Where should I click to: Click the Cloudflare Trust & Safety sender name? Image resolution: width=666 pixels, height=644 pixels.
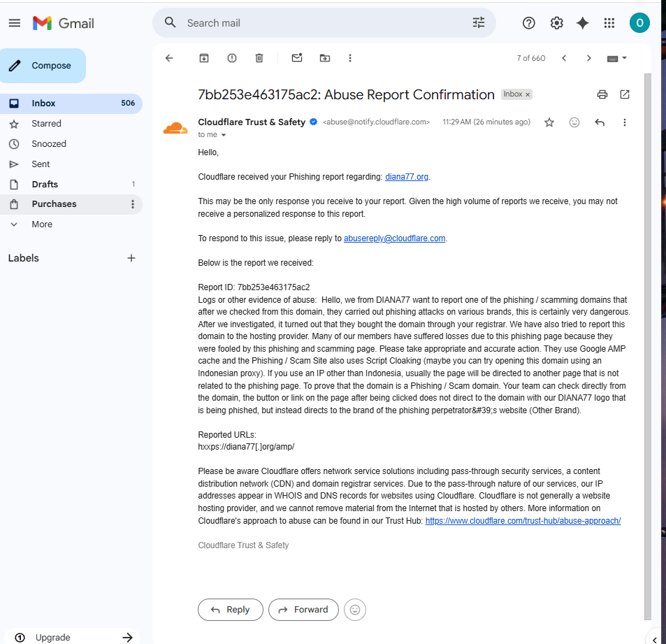[252, 122]
